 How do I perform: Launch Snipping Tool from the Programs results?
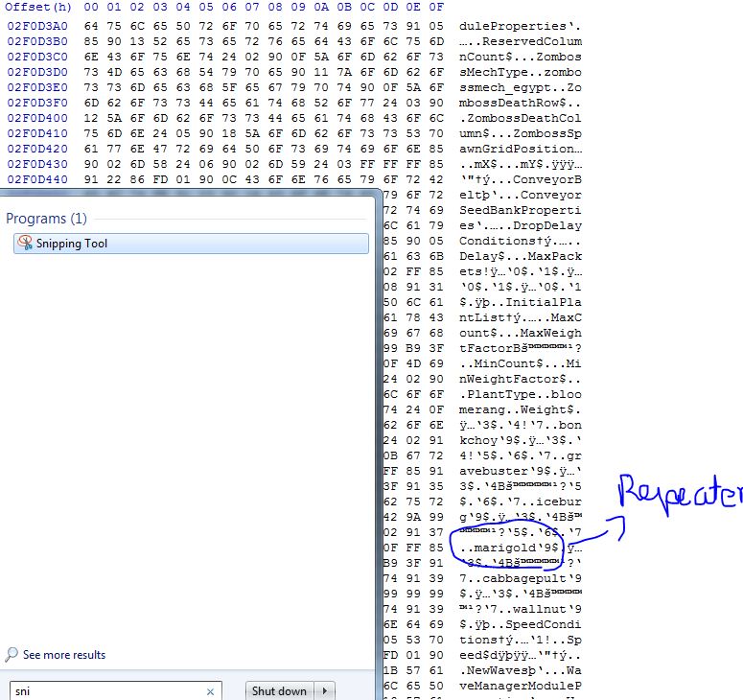click(x=72, y=244)
